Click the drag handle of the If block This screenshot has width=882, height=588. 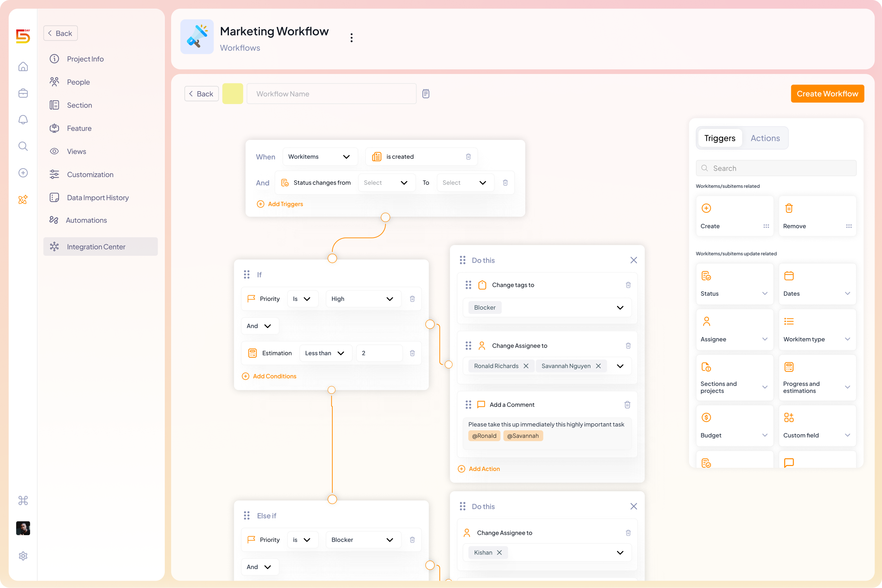click(x=246, y=274)
